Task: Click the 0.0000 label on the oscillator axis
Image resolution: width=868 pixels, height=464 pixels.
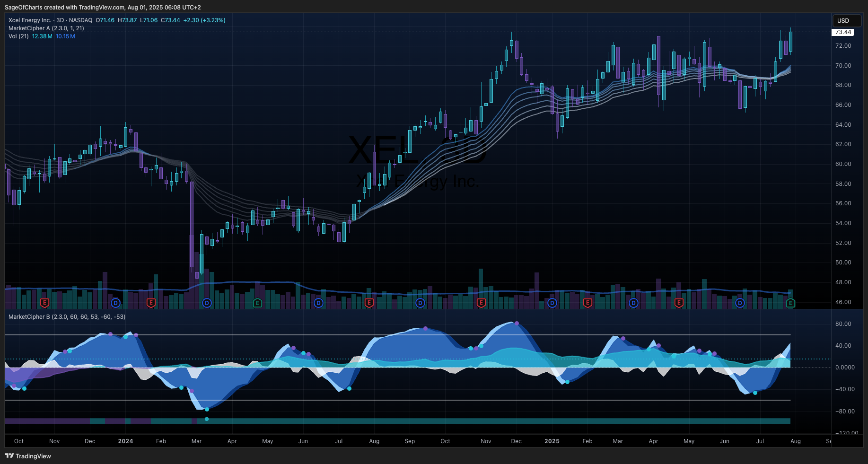Action: point(845,368)
